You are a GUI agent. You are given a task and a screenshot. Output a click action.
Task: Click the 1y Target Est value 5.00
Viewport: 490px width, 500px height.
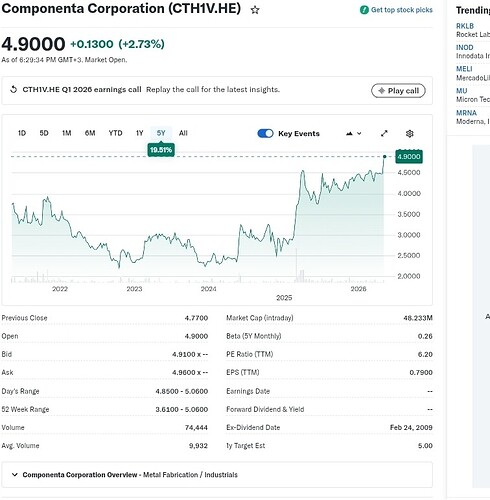pos(425,446)
